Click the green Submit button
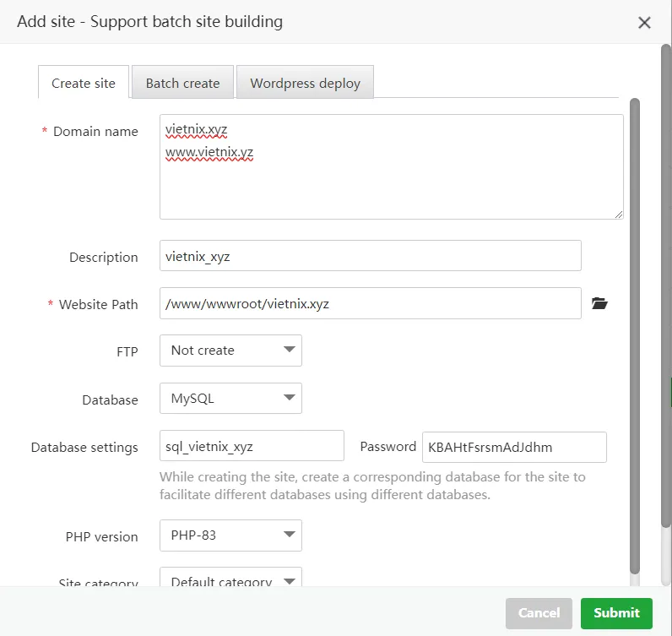Image resolution: width=672 pixels, height=636 pixels. point(616,613)
